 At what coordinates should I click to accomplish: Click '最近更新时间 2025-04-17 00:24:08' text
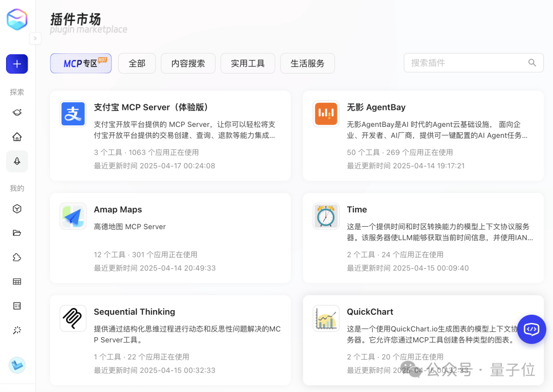click(x=155, y=166)
